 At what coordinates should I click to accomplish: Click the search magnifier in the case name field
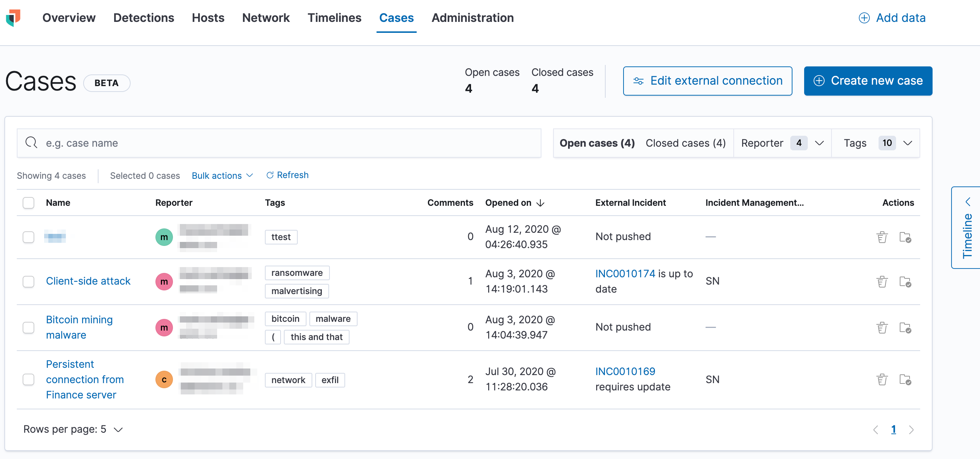(32, 143)
